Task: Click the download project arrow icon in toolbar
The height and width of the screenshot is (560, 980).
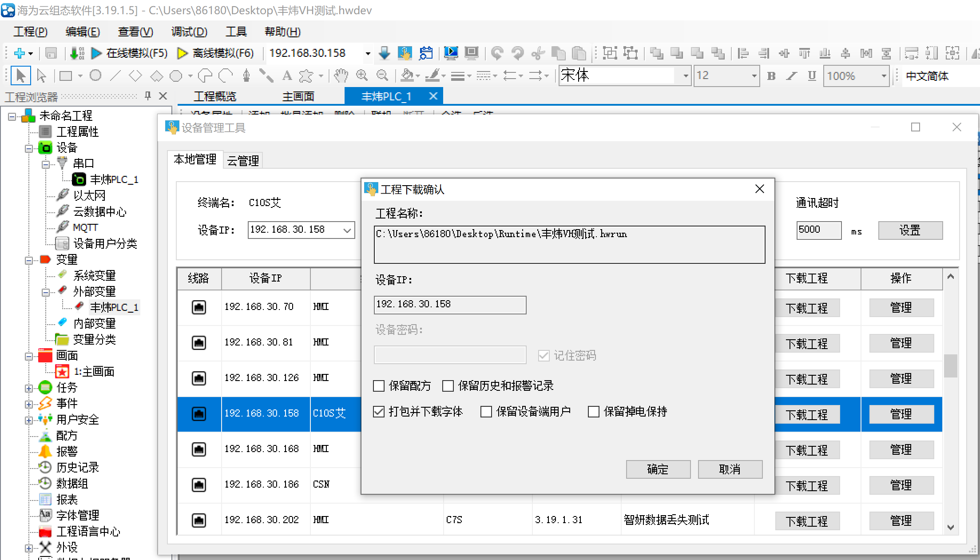Action: click(x=385, y=53)
